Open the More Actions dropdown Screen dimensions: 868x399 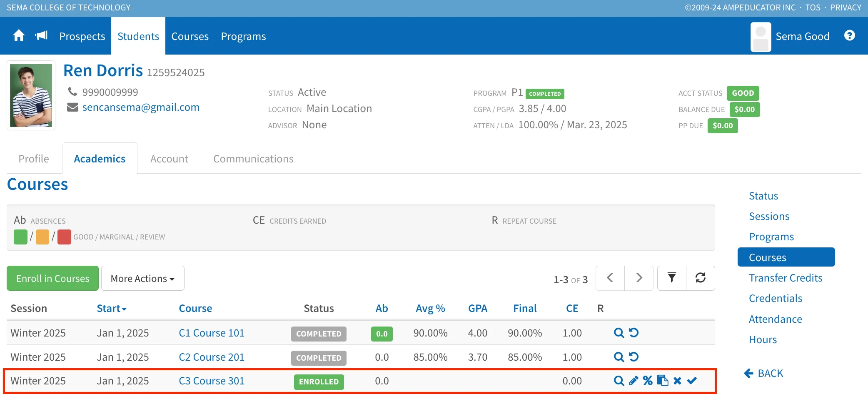(142, 278)
